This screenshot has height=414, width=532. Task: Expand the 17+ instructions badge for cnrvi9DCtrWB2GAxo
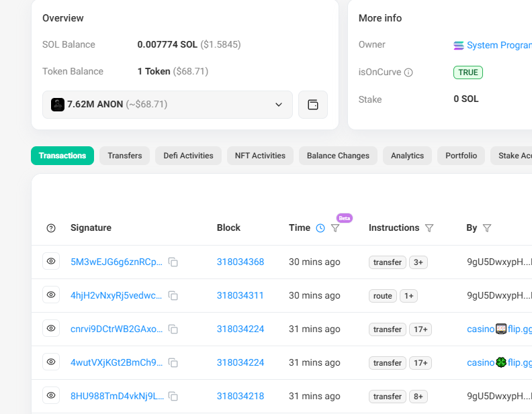(x=421, y=329)
